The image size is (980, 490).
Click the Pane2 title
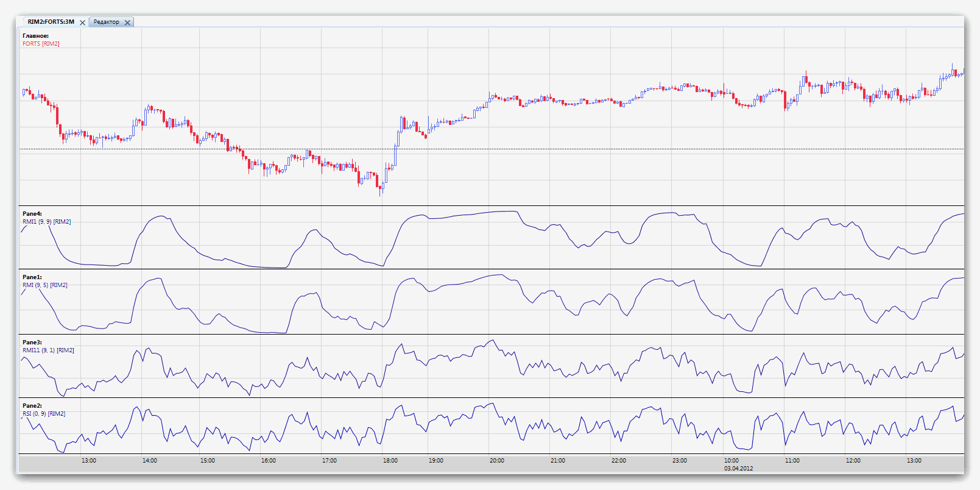tap(32, 406)
